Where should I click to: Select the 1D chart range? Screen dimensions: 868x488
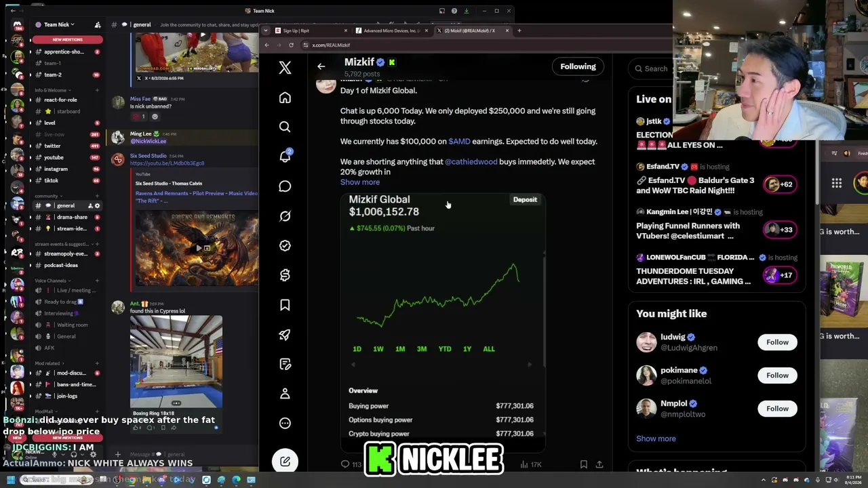(x=357, y=349)
